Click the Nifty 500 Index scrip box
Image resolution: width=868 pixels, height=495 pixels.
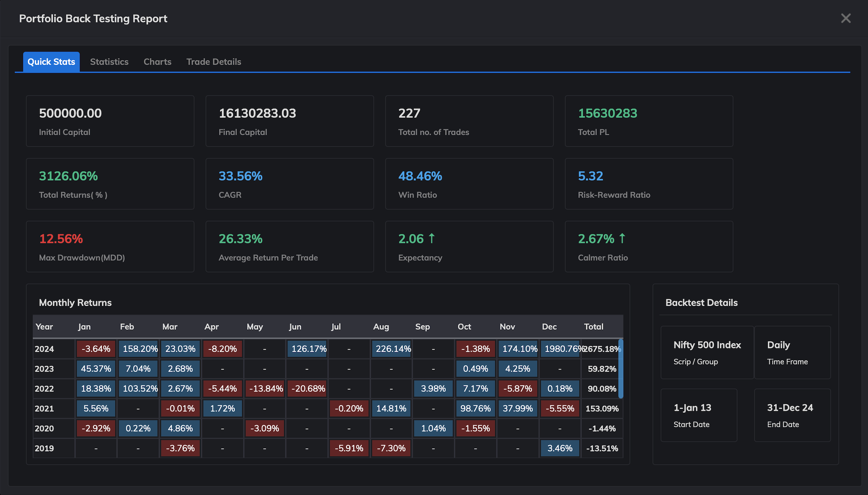[x=707, y=352]
